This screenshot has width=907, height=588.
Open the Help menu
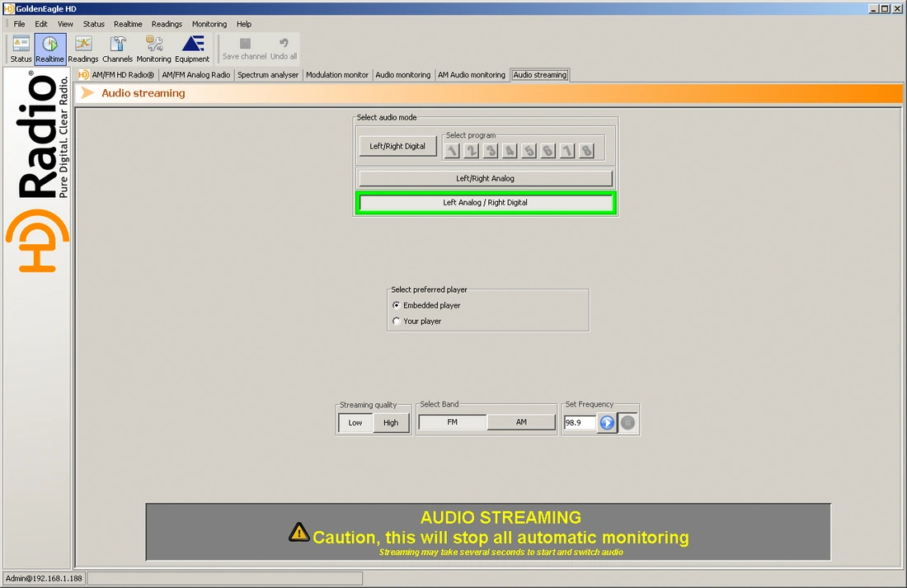coord(244,24)
